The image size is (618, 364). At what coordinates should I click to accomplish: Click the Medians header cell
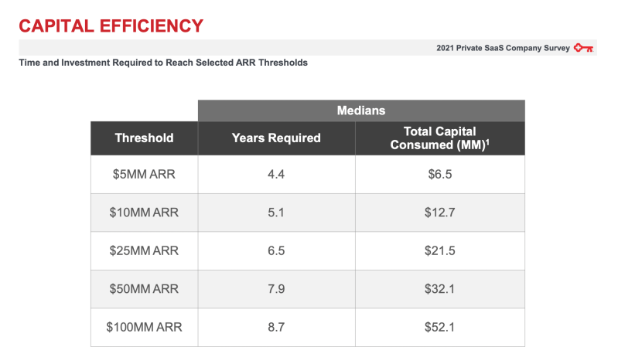pos(361,111)
